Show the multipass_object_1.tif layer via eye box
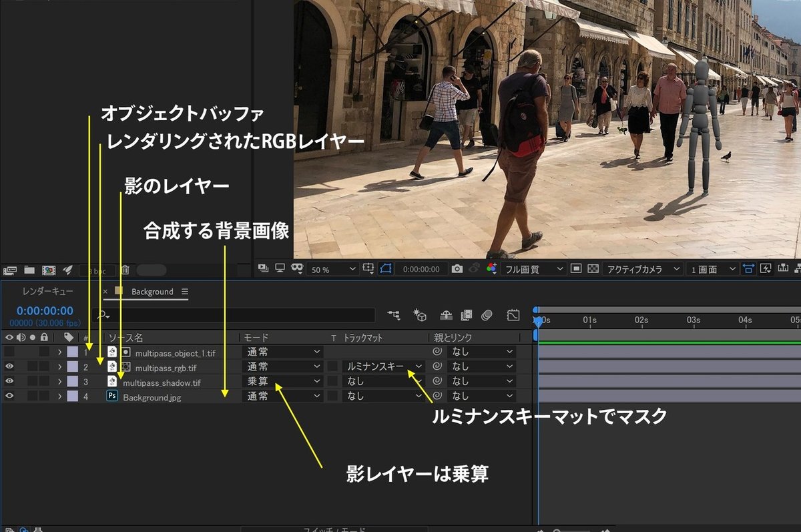 click(9, 352)
